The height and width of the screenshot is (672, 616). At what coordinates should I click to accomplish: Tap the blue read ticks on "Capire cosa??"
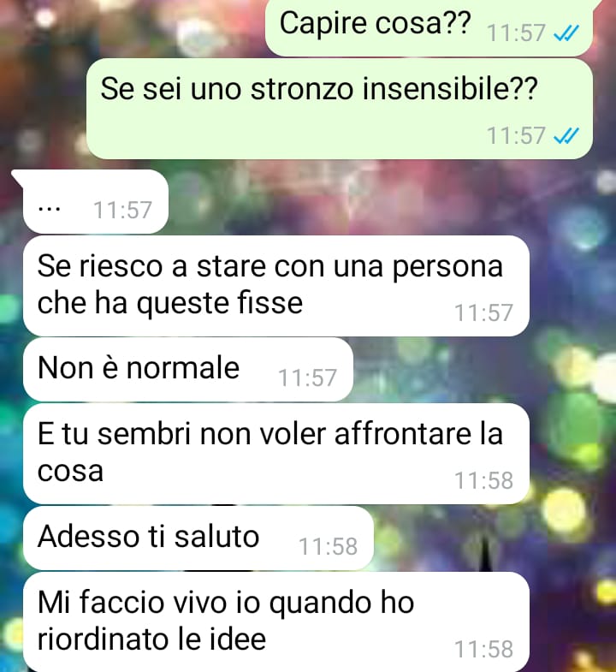pyautogui.click(x=566, y=33)
